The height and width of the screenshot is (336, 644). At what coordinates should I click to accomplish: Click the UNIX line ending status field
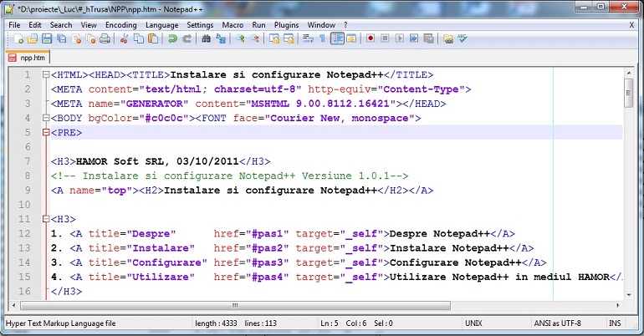[x=496, y=323]
